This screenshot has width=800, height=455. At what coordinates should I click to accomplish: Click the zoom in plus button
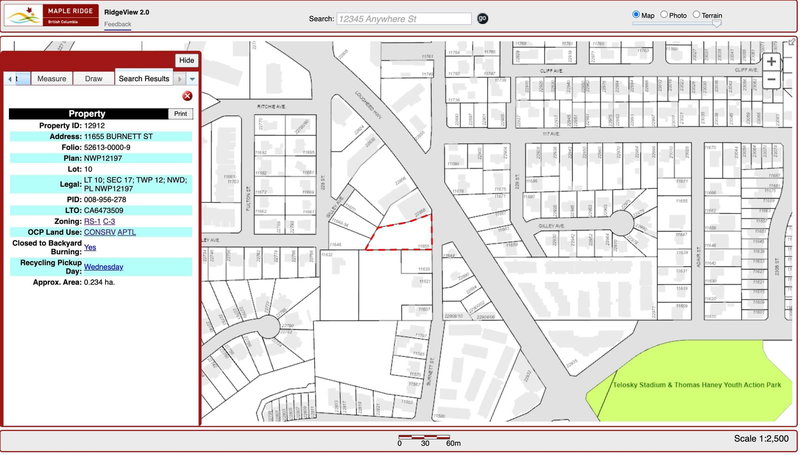tap(771, 61)
